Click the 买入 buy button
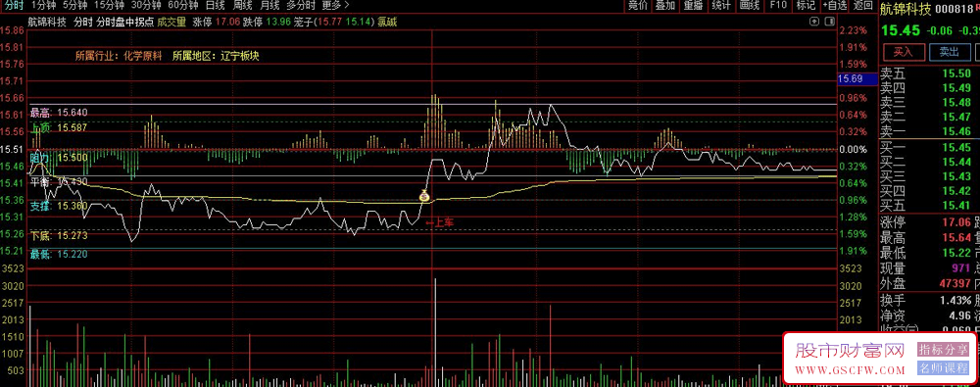Viewport: 980px width, 387px height. click(x=903, y=52)
